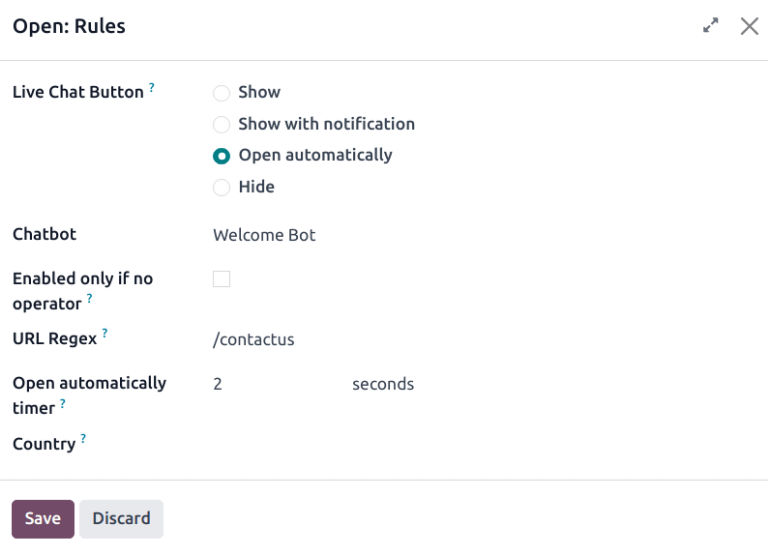Image resolution: width=768 pixels, height=553 pixels.
Task: Expand the dialog to full screen
Action: click(x=711, y=27)
